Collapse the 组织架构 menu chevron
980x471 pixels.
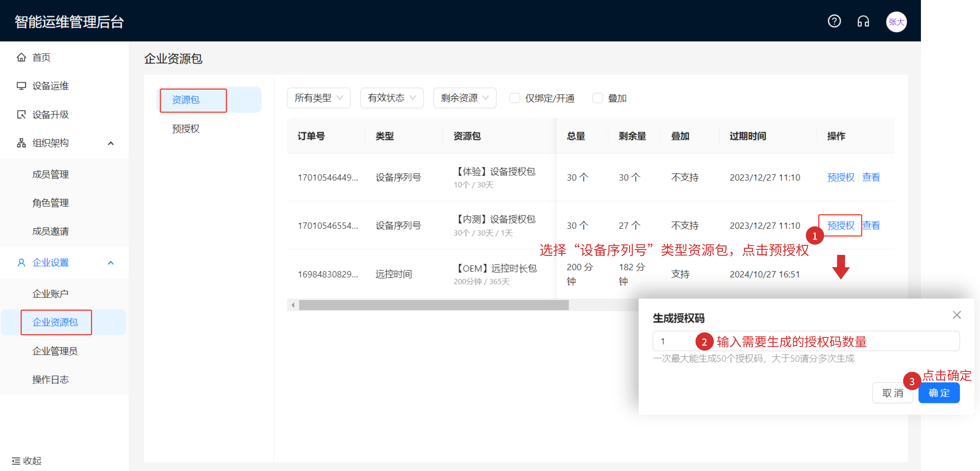coord(111,143)
